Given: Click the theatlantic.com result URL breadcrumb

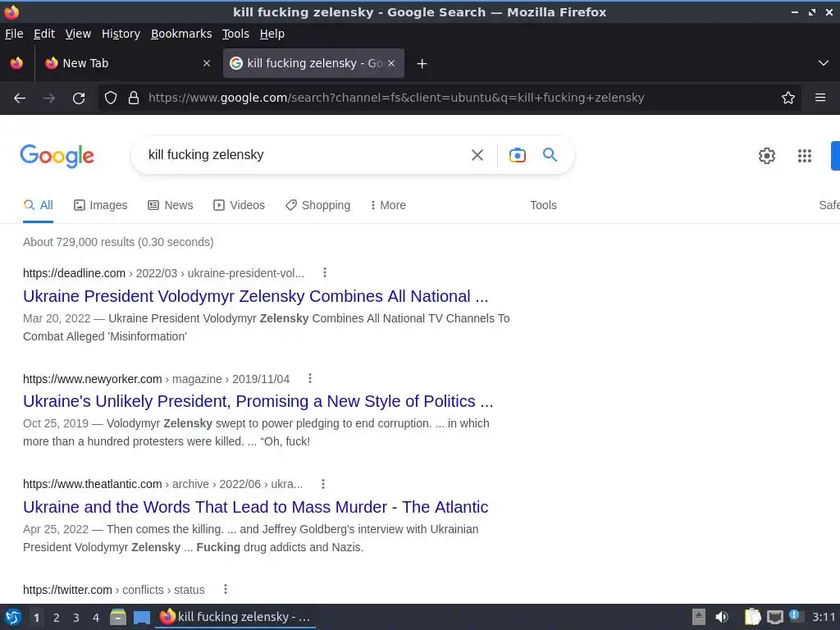Looking at the screenshot, I should tap(163, 484).
